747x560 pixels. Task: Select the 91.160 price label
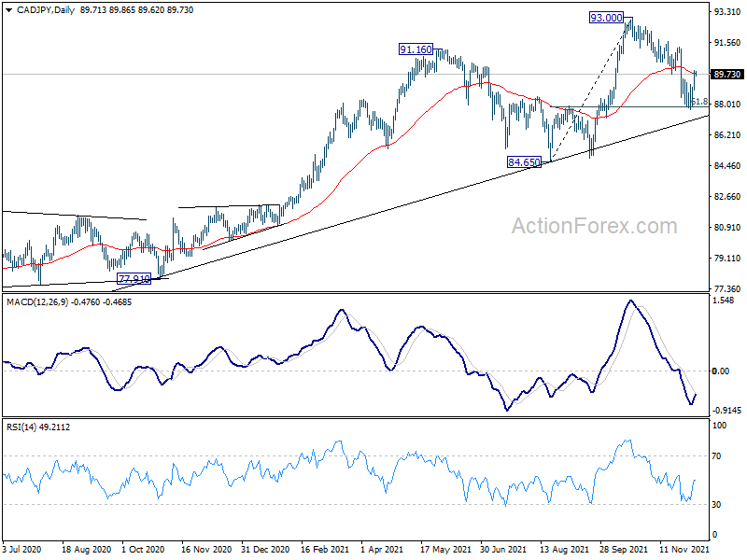[x=416, y=49]
